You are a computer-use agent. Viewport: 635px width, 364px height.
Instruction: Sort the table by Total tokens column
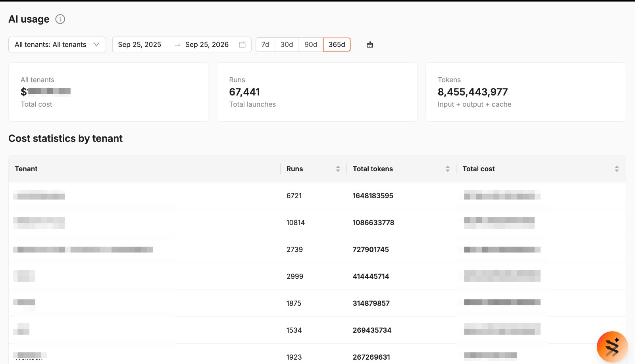point(447,169)
